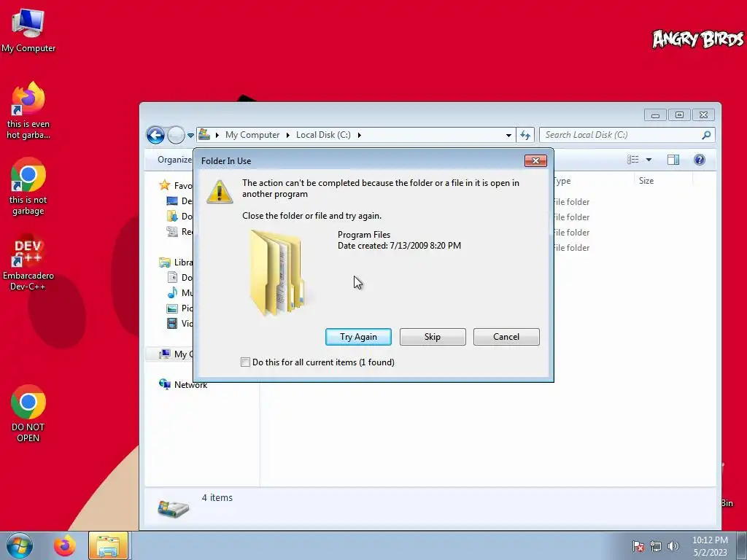This screenshot has width=747, height=560.
Task: Open recent pages dropdown arrow in Explorer
Action: pyautogui.click(x=190, y=135)
